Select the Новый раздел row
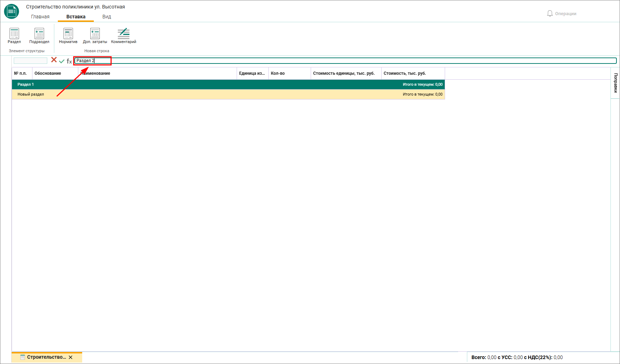The height and width of the screenshot is (364, 620). (228, 95)
